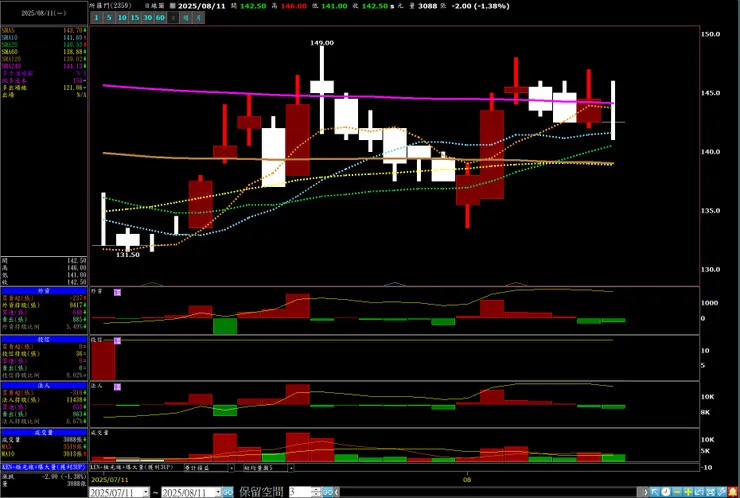Open purple settings icon in first indicator panel

pos(117,292)
